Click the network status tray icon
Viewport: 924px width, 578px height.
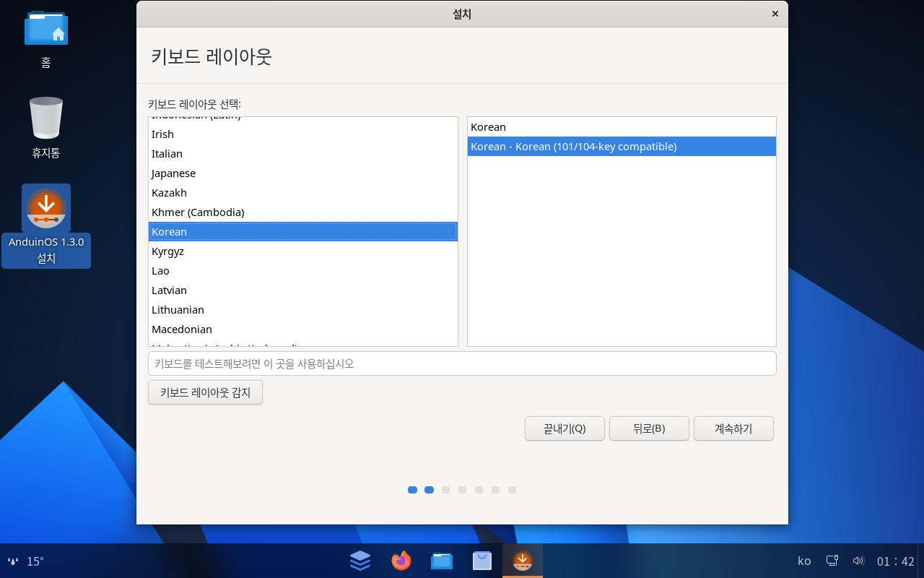pyautogui.click(x=832, y=561)
